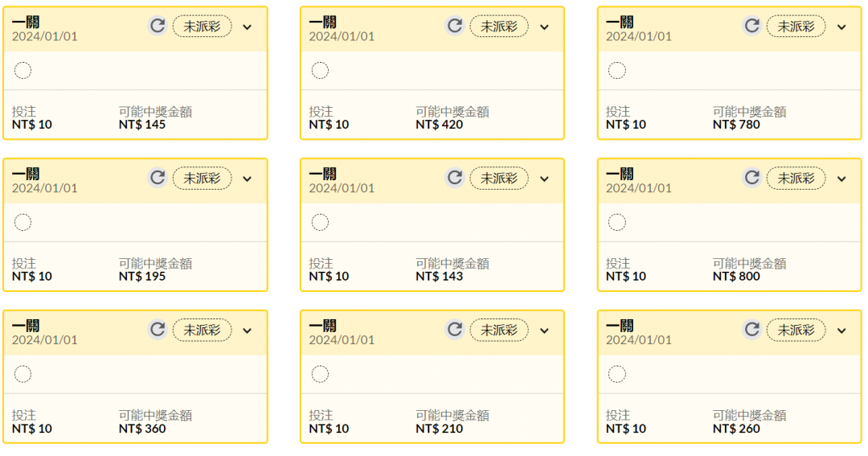This screenshot has width=868, height=456.
Task: Refresh the bet card showing NT$ 420
Action: 455,26
